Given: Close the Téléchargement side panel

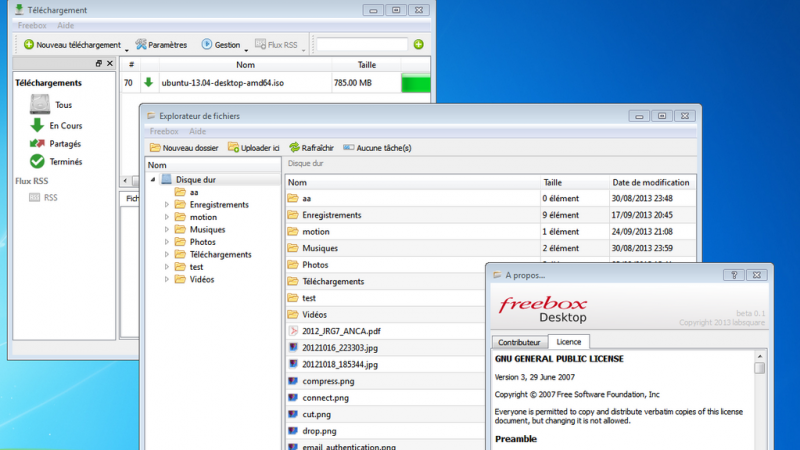Looking at the screenshot, I should (x=109, y=63).
